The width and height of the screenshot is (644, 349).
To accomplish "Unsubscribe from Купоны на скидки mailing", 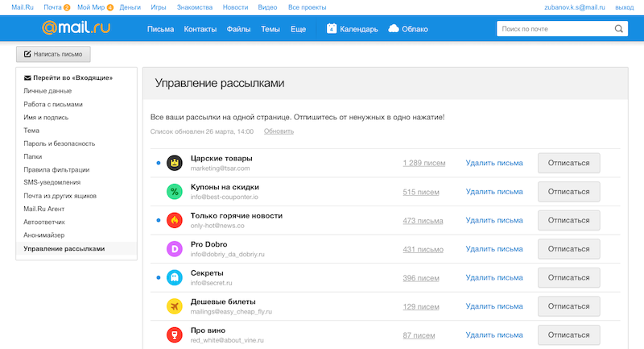I will [569, 192].
